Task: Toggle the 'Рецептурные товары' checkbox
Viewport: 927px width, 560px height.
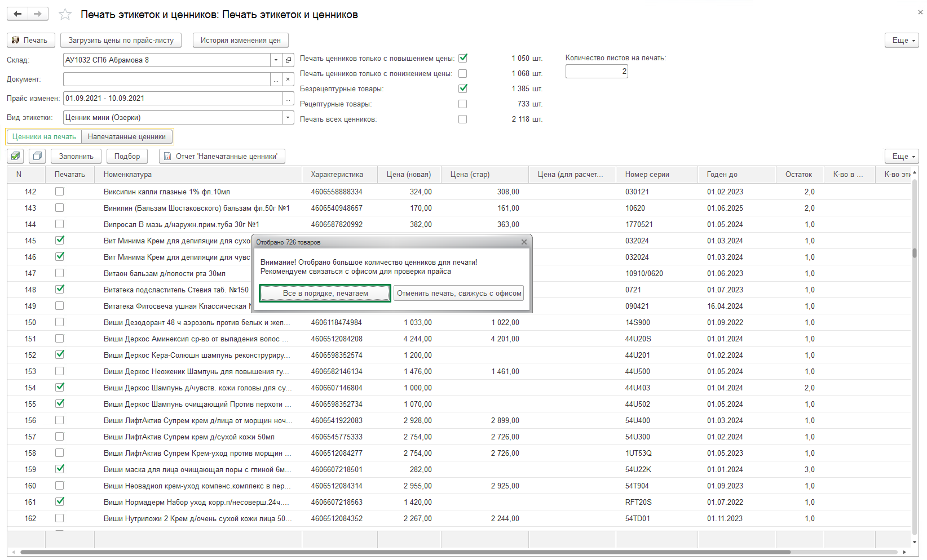Action: tap(462, 104)
